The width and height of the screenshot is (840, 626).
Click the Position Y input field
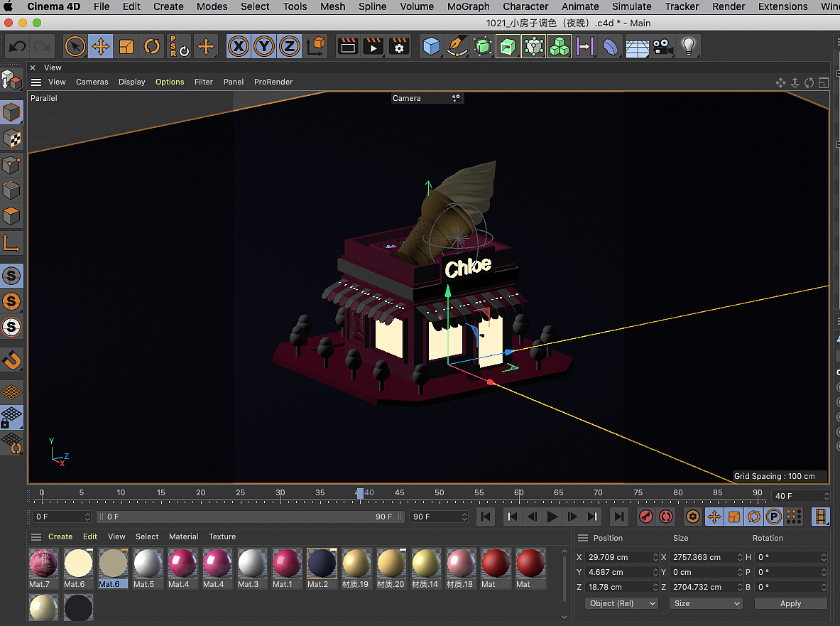tap(618, 573)
